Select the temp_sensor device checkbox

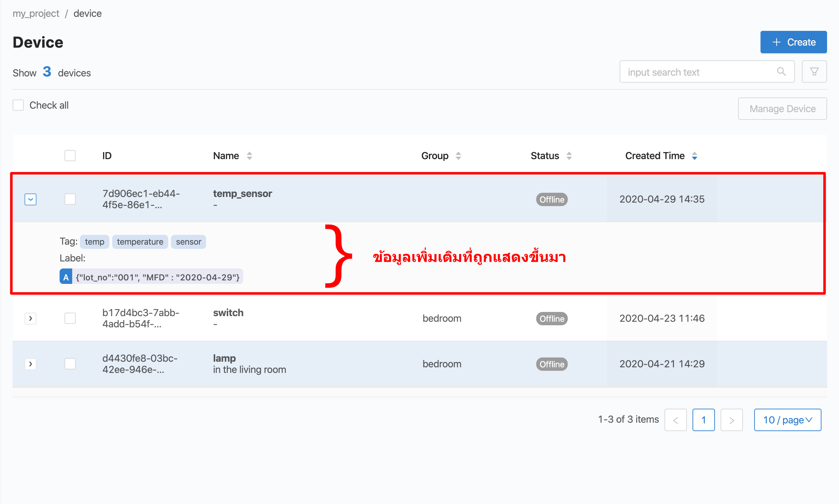tap(70, 199)
